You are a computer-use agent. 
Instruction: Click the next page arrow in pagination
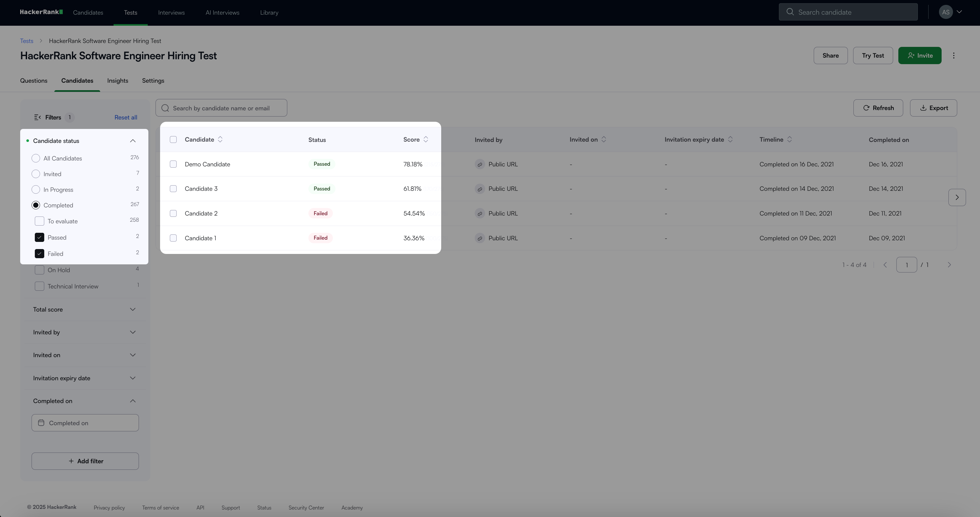(x=949, y=265)
